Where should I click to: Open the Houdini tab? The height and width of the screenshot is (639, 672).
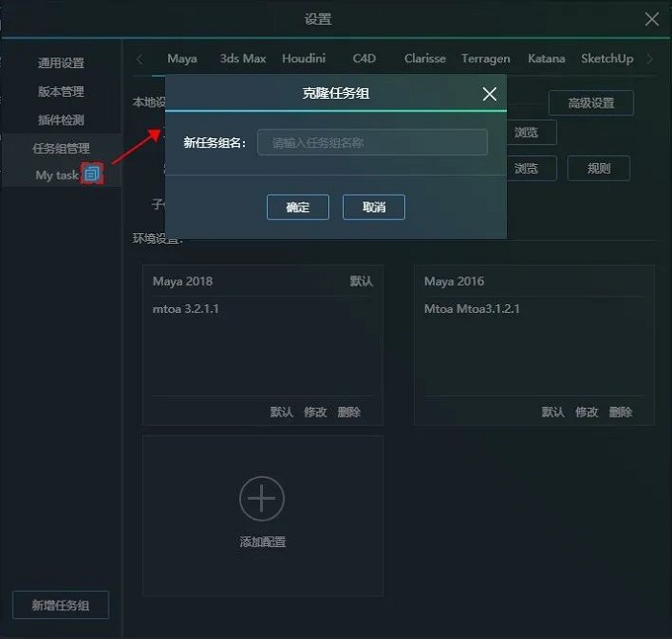303,59
